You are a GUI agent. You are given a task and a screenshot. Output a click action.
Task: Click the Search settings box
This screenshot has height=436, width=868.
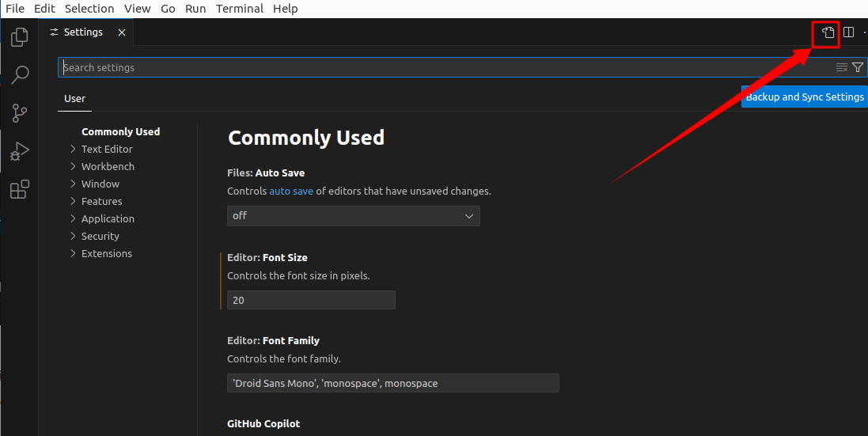tap(443, 67)
